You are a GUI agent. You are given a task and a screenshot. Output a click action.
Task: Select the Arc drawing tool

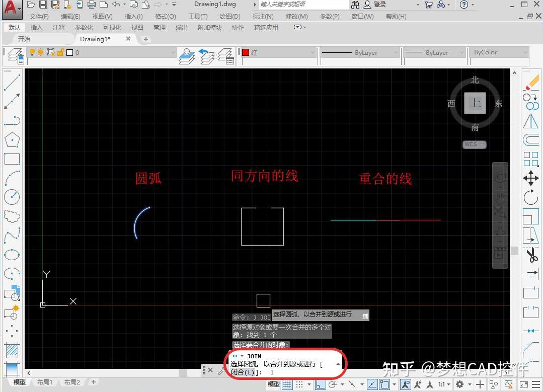click(12, 178)
